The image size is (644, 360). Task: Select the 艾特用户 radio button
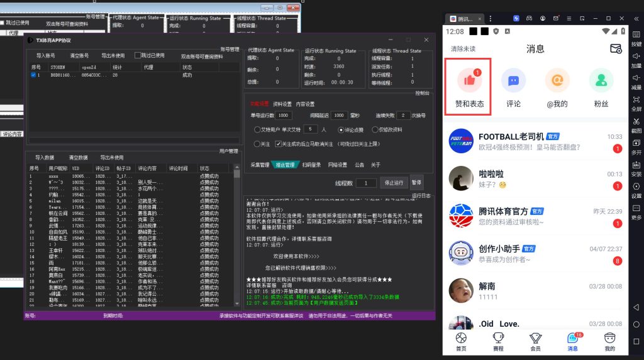click(257, 129)
